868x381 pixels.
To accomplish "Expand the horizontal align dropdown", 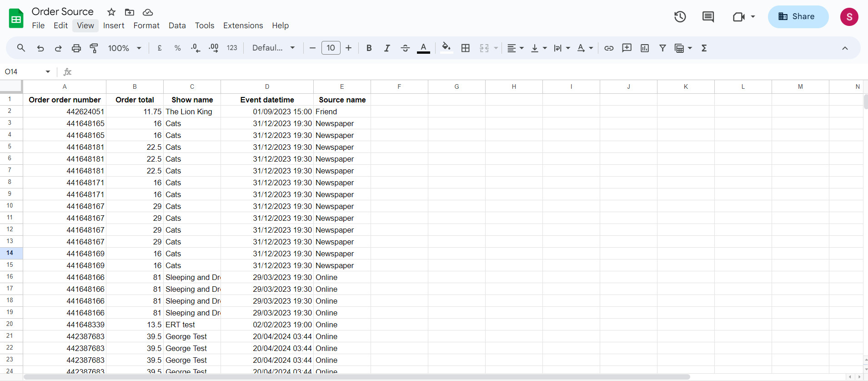I will click(x=515, y=48).
